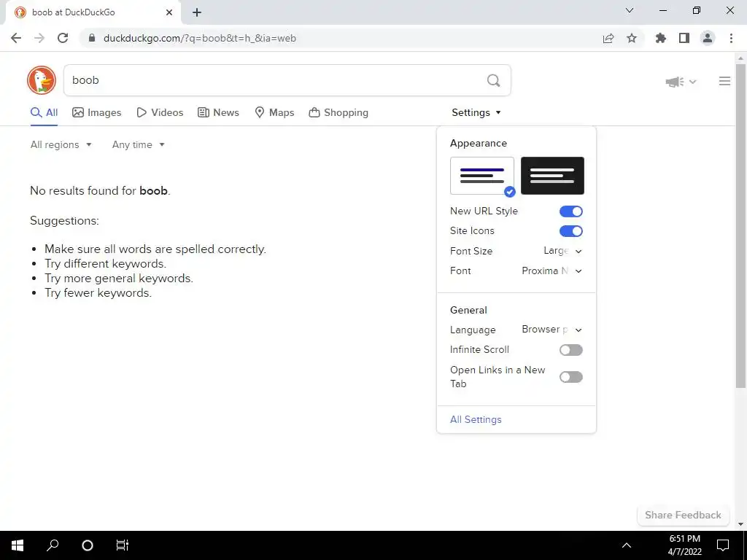The height and width of the screenshot is (560, 747).
Task: Click the browser address bar URL
Action: pos(200,38)
